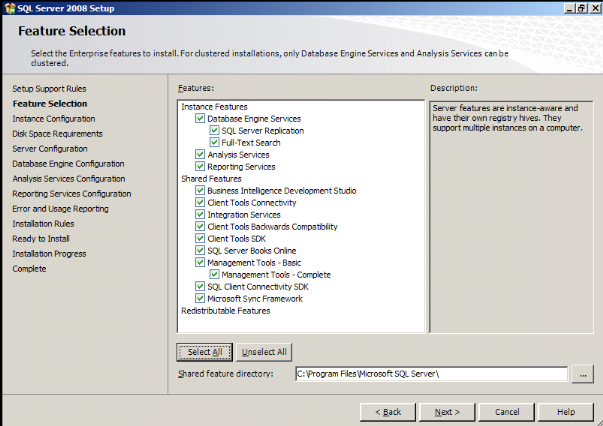This screenshot has height=426, width=603.
Task: Toggle Reporting Services checkbox
Action: click(200, 166)
